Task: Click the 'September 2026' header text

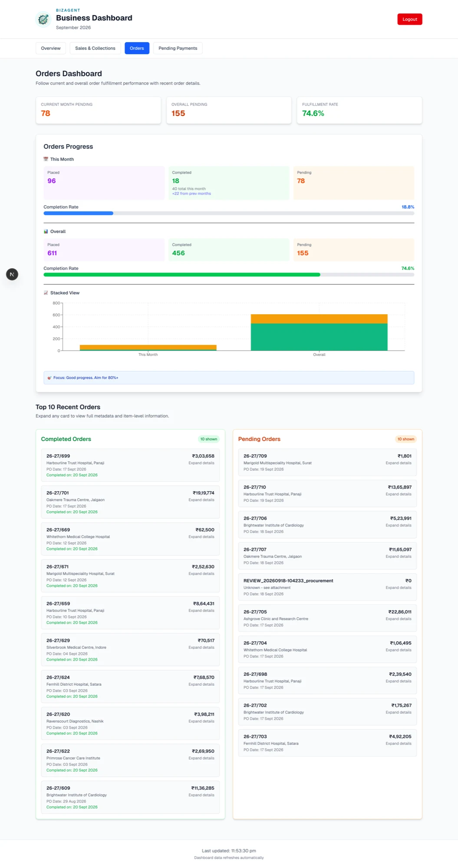Action: [73, 27]
